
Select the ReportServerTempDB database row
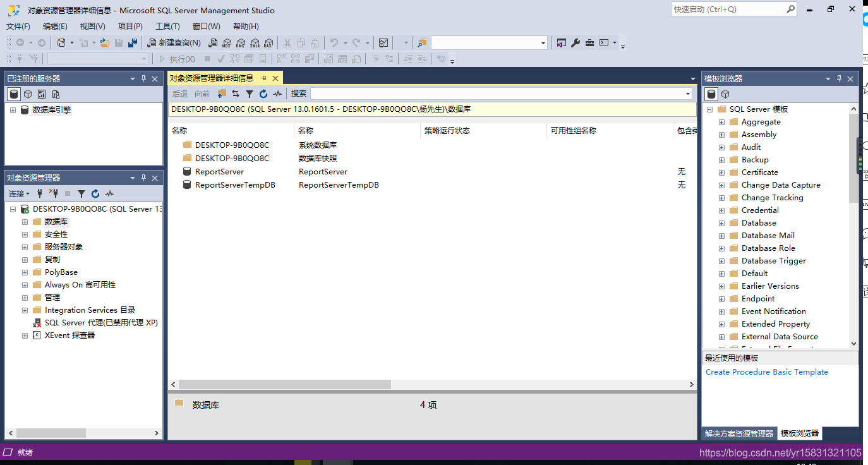click(x=432, y=185)
